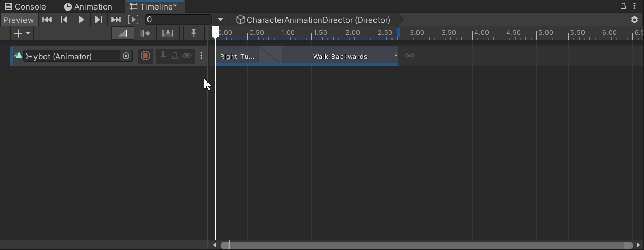This screenshot has height=250, width=644.
Task: Click the 0.50 mark on the ruler
Action: click(256, 33)
